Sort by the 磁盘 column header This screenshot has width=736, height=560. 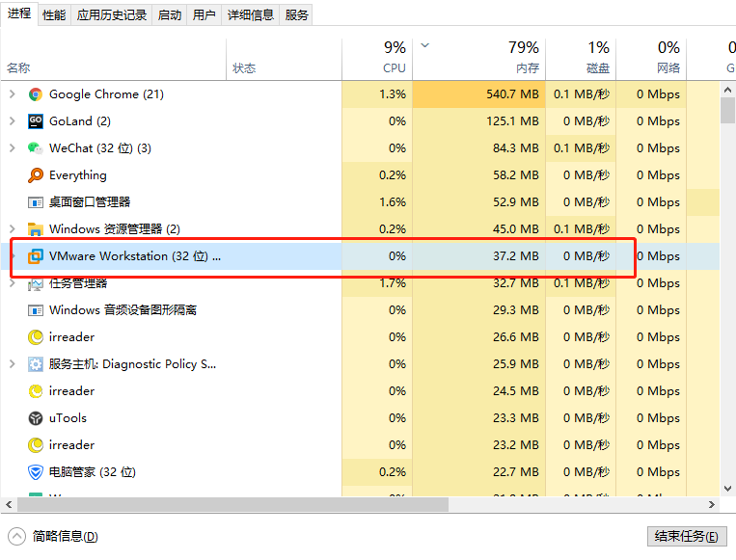[581, 60]
